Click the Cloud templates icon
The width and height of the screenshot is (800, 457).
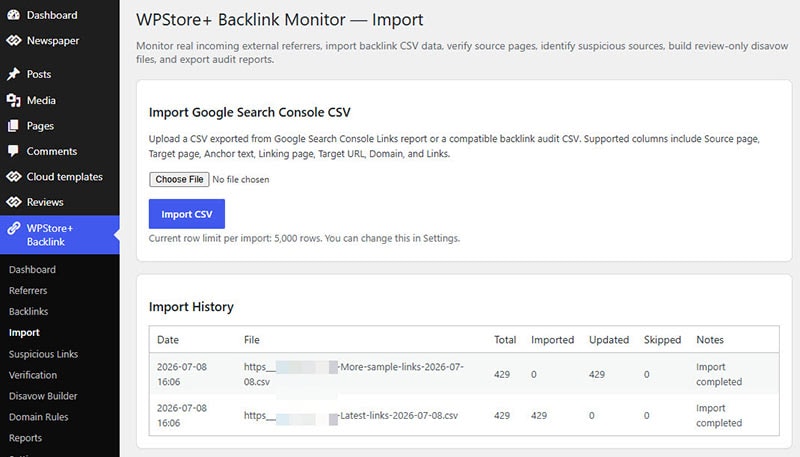pyautogui.click(x=14, y=176)
